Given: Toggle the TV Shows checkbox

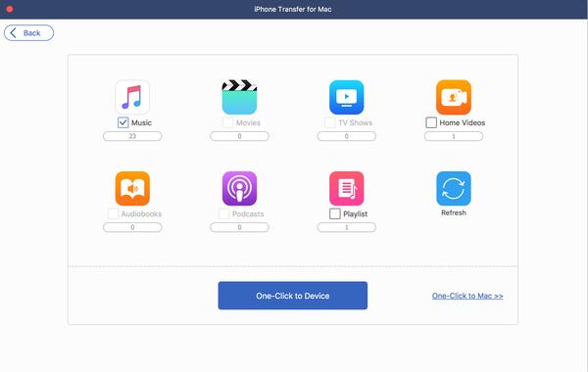Looking at the screenshot, I should 329,122.
